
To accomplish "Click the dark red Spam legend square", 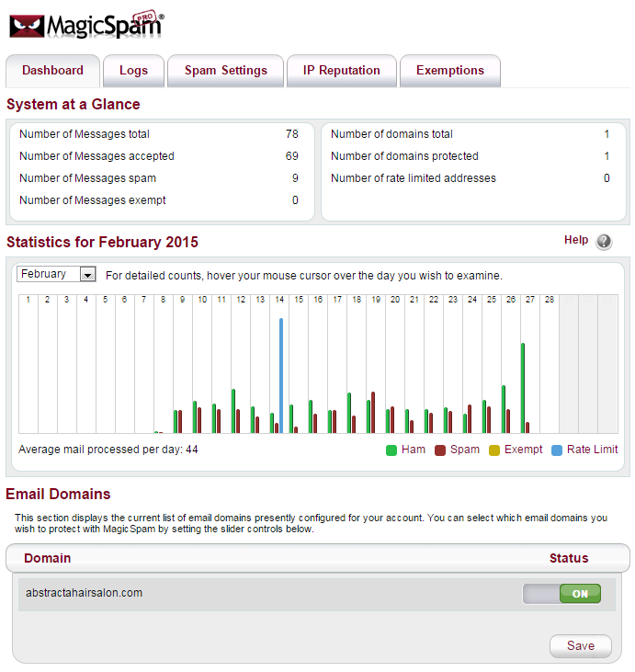I will (440, 450).
